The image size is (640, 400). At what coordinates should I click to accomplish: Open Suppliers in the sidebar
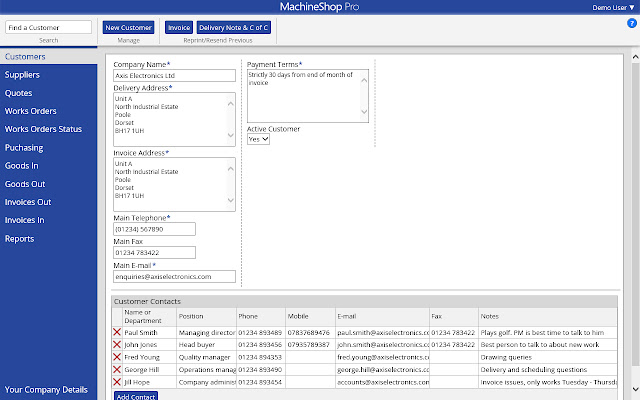tap(23, 75)
